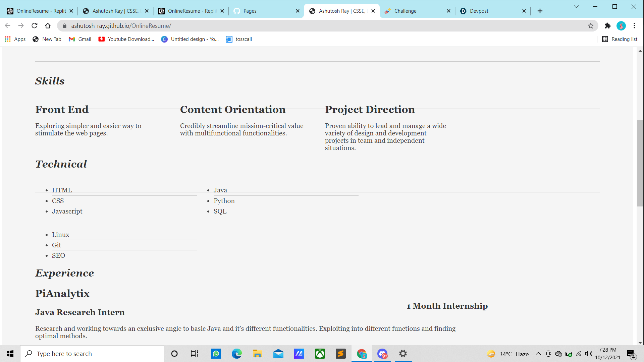
Task: Click the Chrome profile avatar
Action: pyautogui.click(x=621, y=26)
